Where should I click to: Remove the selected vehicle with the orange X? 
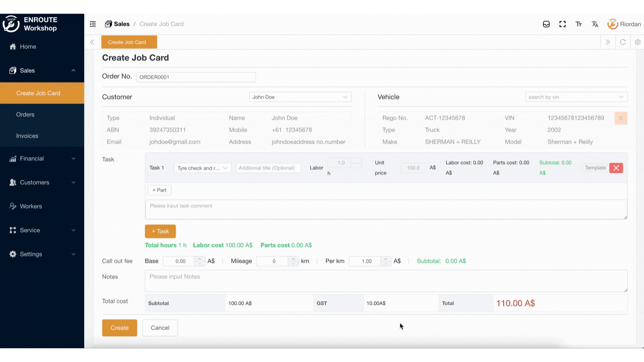pyautogui.click(x=621, y=118)
